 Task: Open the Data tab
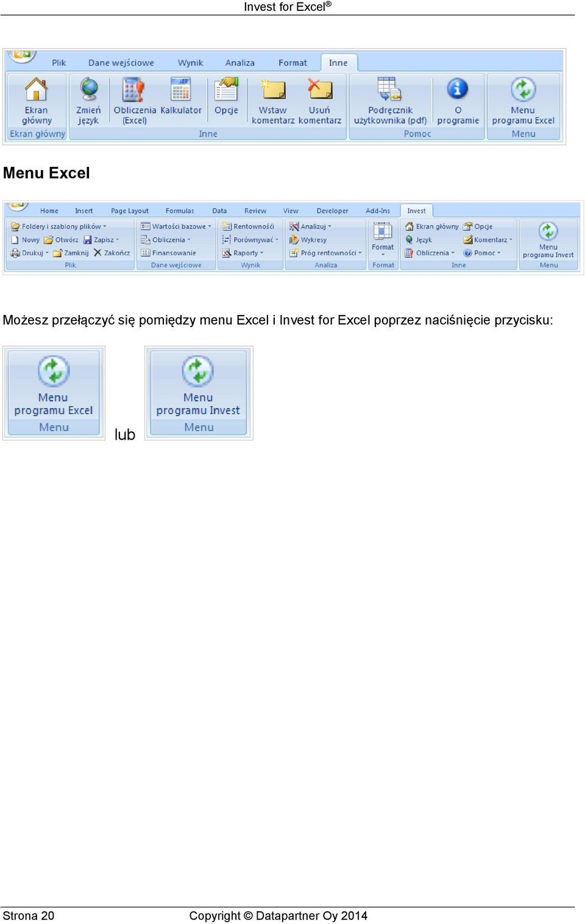point(219,211)
